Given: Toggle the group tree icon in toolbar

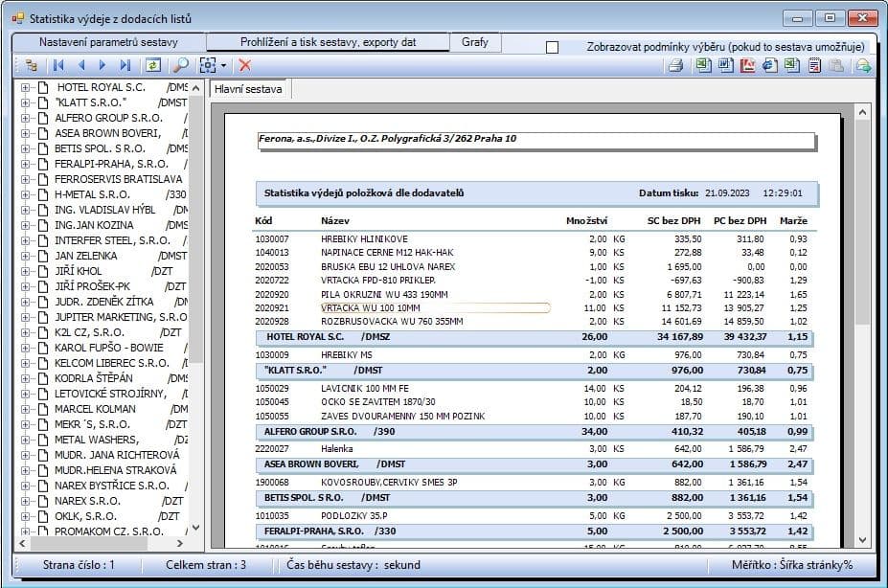Looking at the screenshot, I should pos(32,66).
